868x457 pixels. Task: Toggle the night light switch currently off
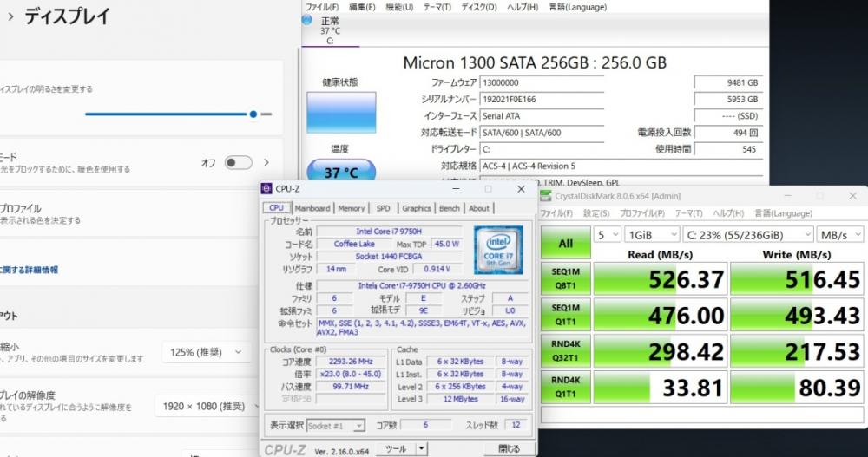pos(238,163)
